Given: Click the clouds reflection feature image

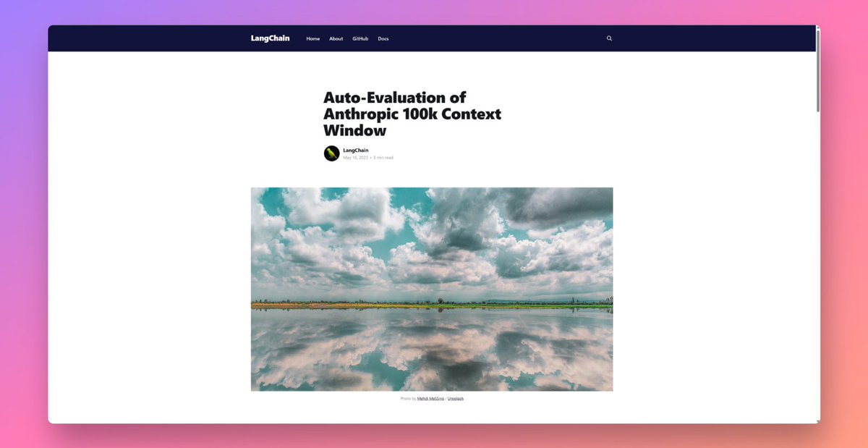Looking at the screenshot, I should (432, 289).
